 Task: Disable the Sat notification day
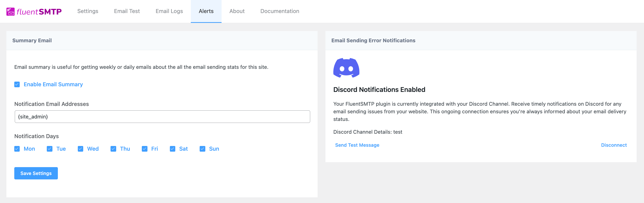click(173, 149)
